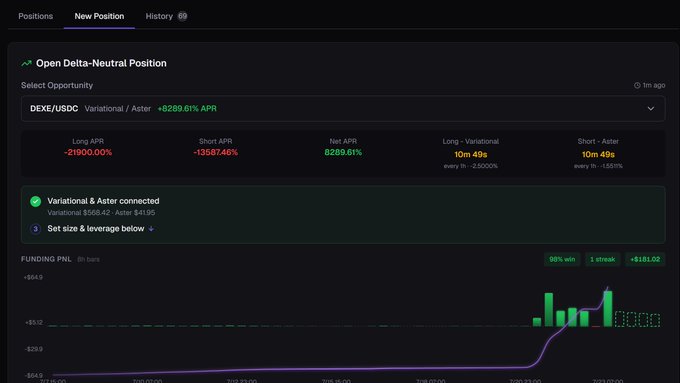Image resolution: width=680 pixels, height=383 pixels.
Task: Click the +$181.02 badge
Action: click(645, 259)
